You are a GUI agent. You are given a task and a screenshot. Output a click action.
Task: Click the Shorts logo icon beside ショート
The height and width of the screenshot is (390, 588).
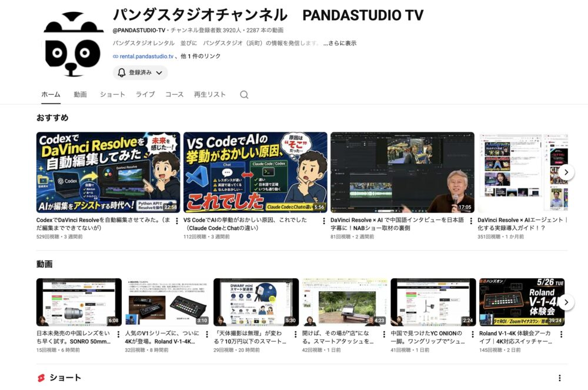41,378
